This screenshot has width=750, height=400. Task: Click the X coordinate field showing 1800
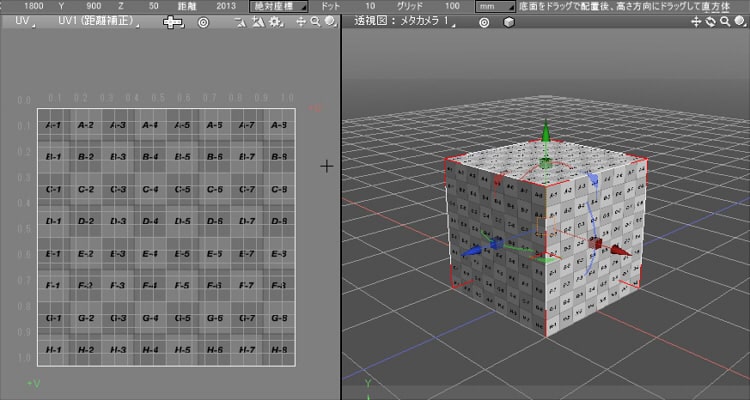[33, 6]
